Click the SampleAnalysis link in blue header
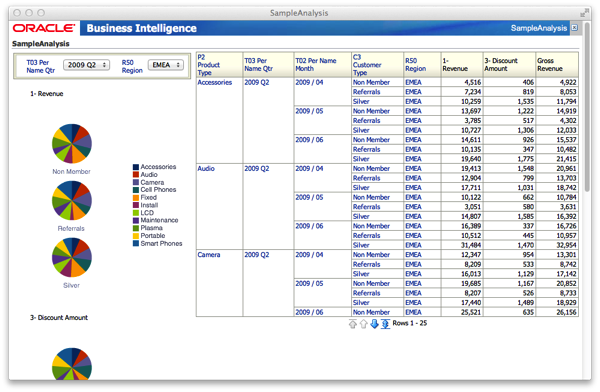600x392 pixels. pos(538,28)
